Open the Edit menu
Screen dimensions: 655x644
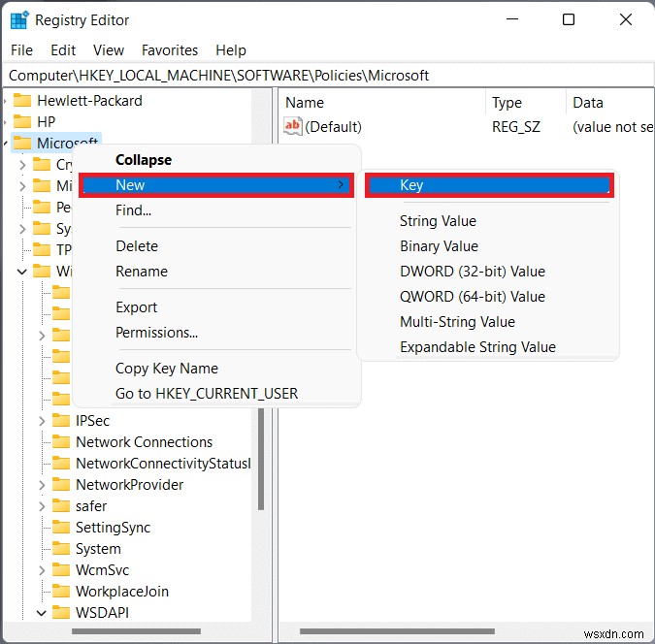pos(63,50)
